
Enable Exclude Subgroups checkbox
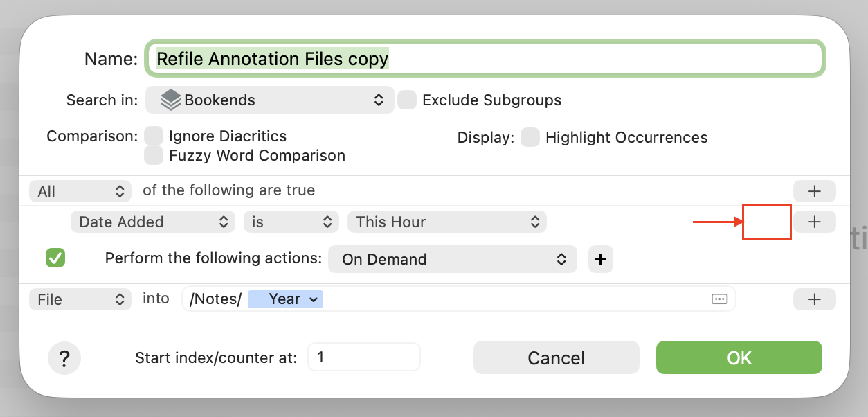pos(407,100)
